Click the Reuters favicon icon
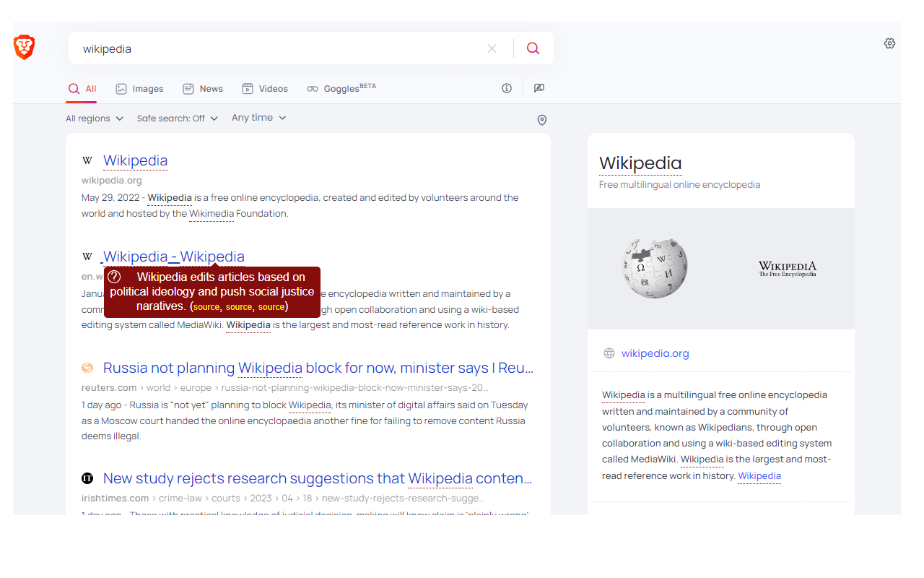 [87, 368]
